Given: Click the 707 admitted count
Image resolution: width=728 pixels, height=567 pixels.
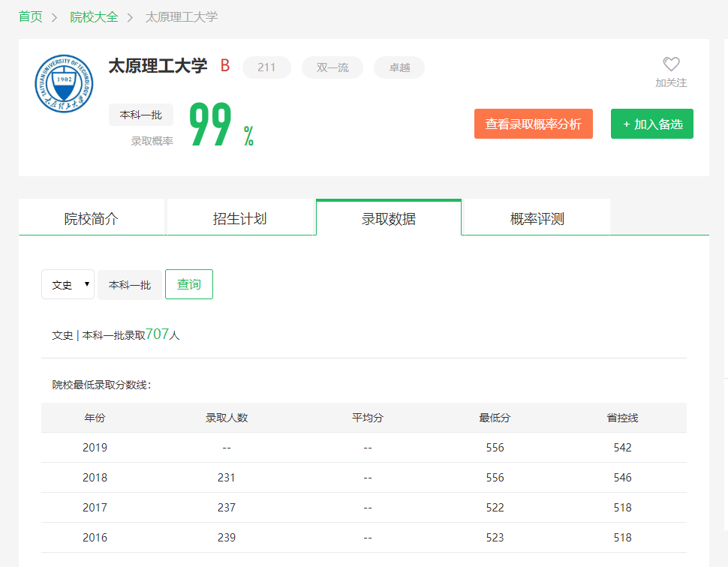Looking at the screenshot, I should (x=157, y=334).
